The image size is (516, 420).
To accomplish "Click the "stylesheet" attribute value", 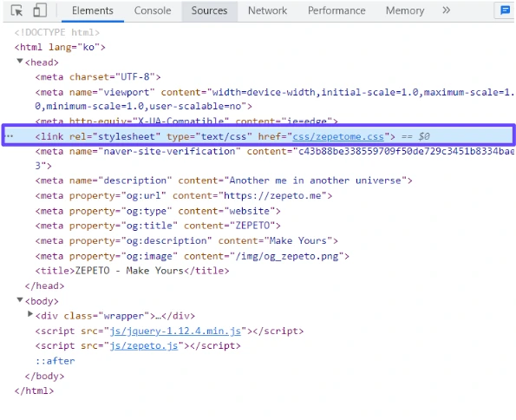I will (x=127, y=136).
